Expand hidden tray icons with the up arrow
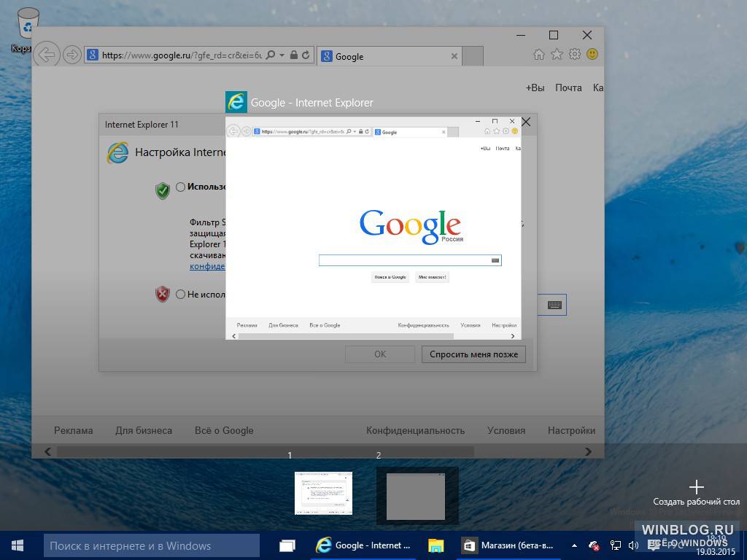This screenshot has height=560, width=747. click(575, 545)
